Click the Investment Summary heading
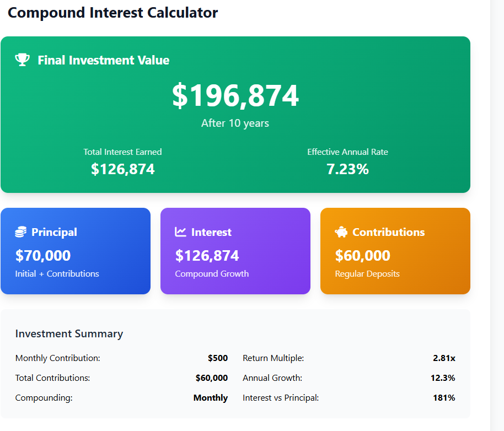This screenshot has width=504, height=431. coord(69,333)
